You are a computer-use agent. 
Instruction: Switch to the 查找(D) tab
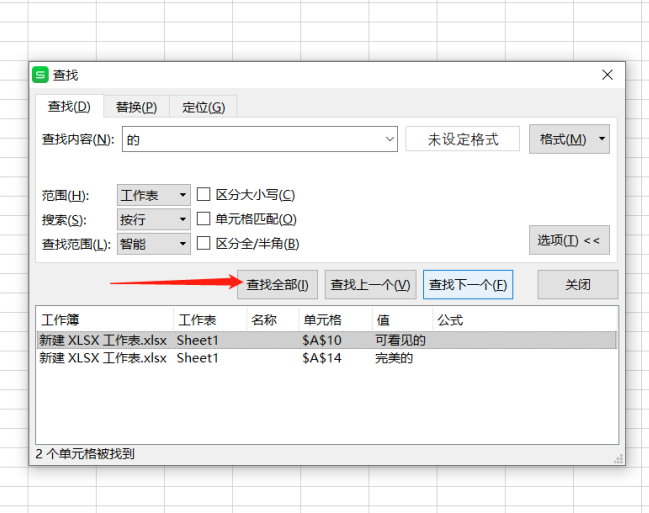[x=69, y=107]
